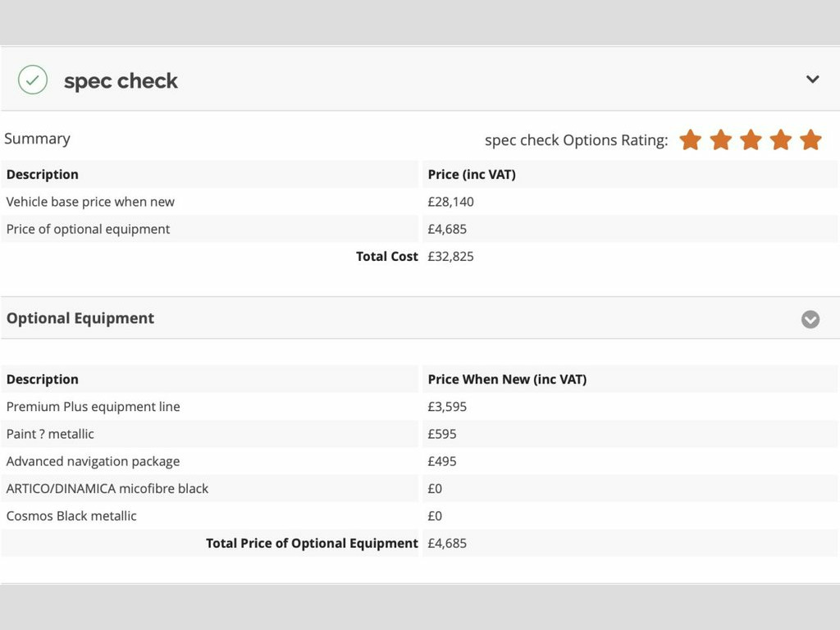Click the Optional Equipment section header
Screen dimensions: 840x630
[80, 318]
